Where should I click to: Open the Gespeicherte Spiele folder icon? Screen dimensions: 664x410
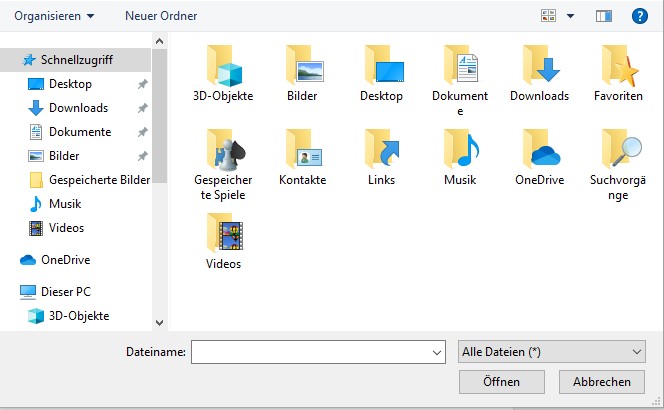point(226,149)
